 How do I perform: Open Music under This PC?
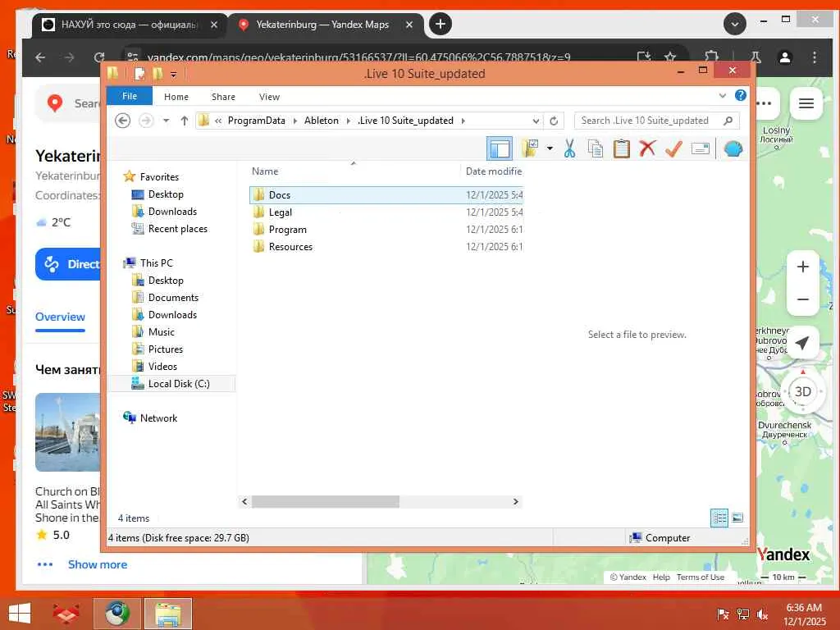[x=162, y=332]
